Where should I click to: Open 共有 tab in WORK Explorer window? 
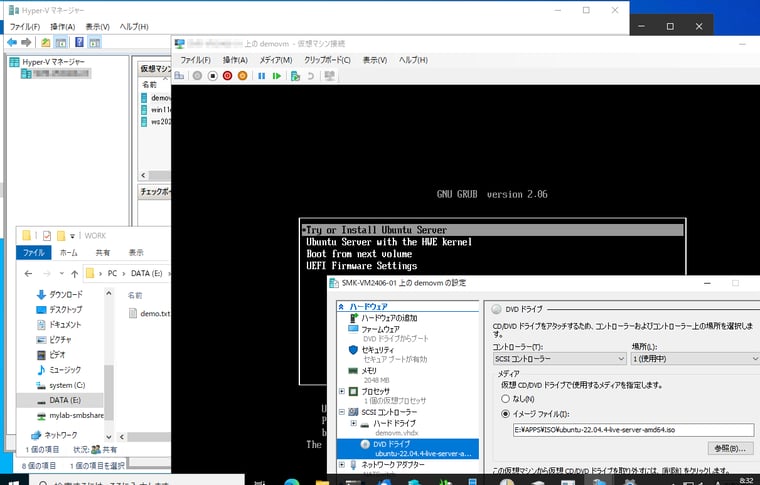[x=103, y=252]
